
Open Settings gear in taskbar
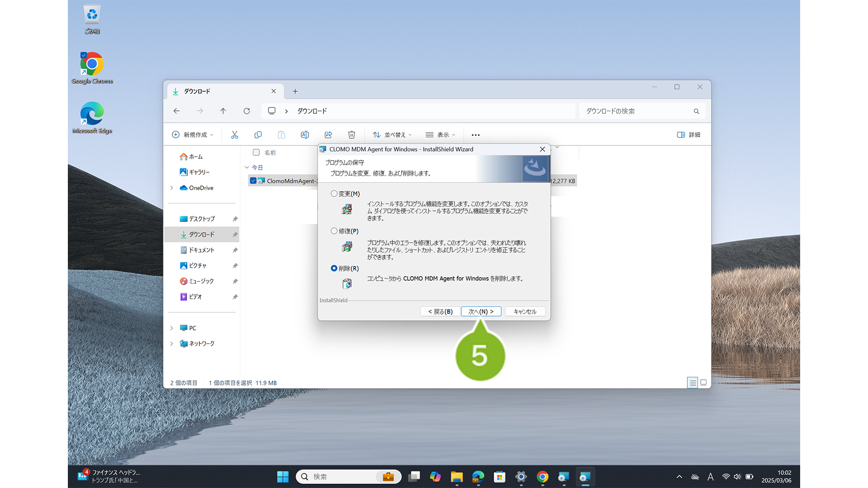[521, 477]
